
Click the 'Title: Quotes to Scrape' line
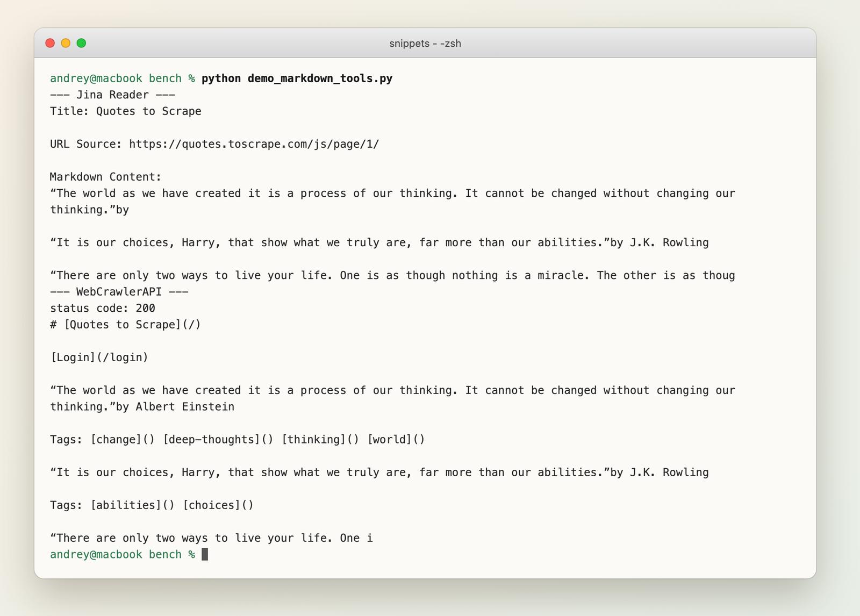click(x=126, y=111)
